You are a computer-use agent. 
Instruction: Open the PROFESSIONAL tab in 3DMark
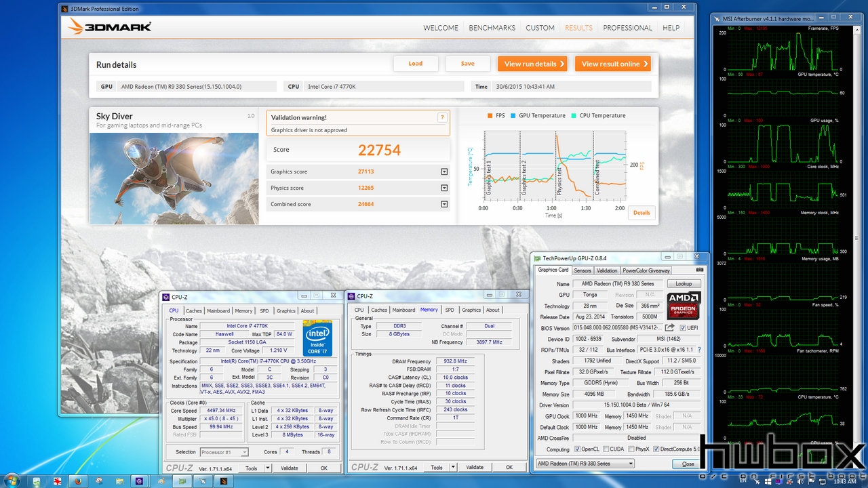628,28
